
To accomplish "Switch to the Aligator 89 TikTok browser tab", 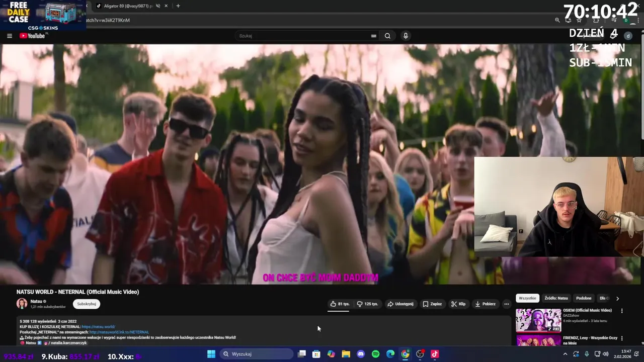I will point(126,6).
